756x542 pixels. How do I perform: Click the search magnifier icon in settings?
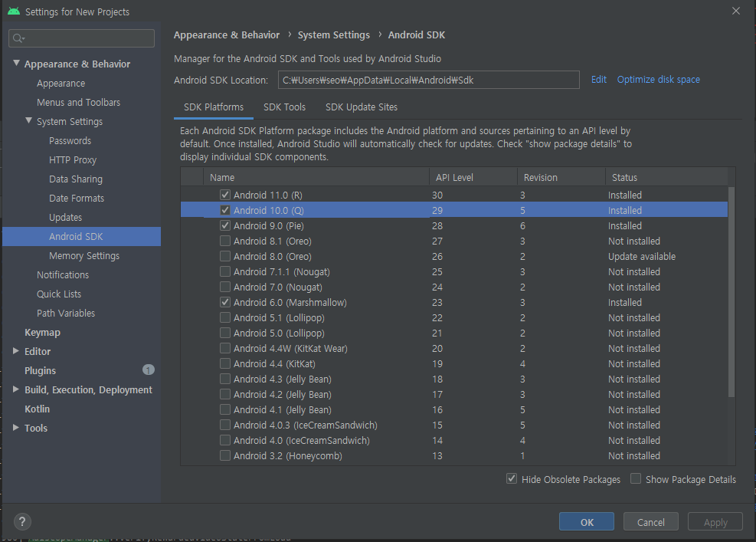[18, 38]
